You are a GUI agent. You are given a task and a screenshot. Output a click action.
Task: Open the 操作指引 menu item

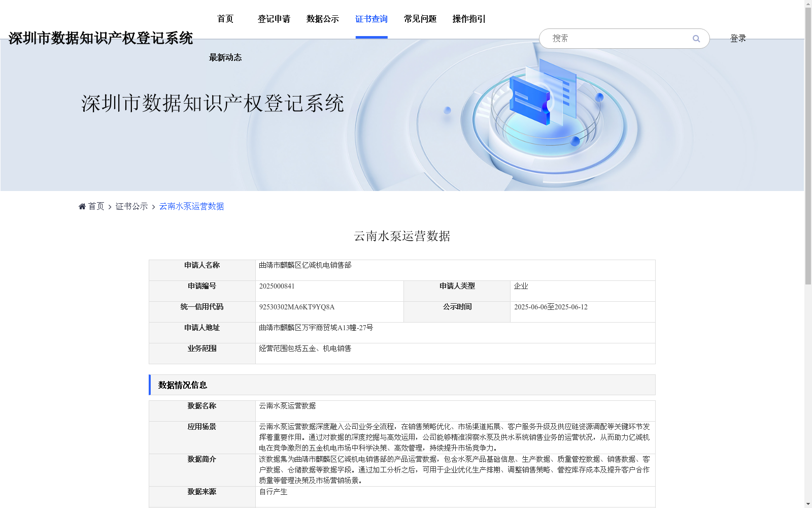click(x=469, y=19)
